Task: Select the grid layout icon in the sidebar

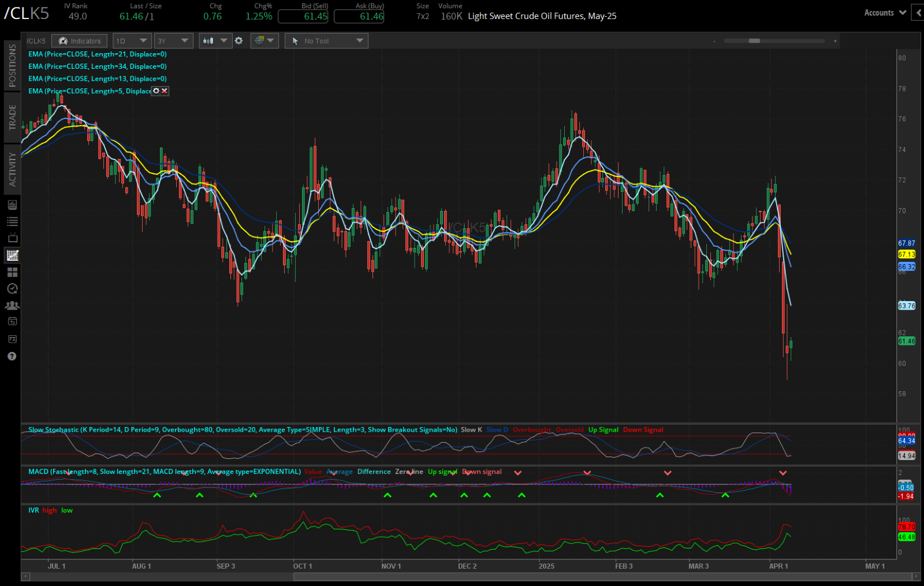Action: 12,271
